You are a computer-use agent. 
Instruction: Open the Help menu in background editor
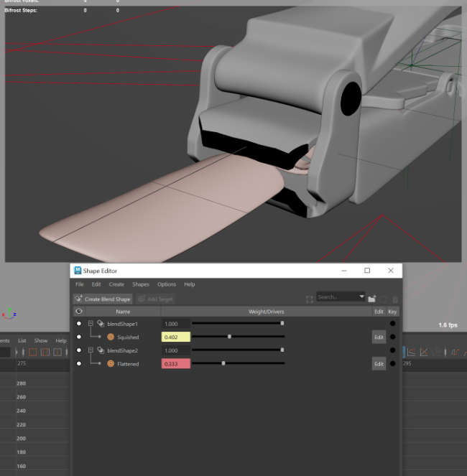pos(61,340)
